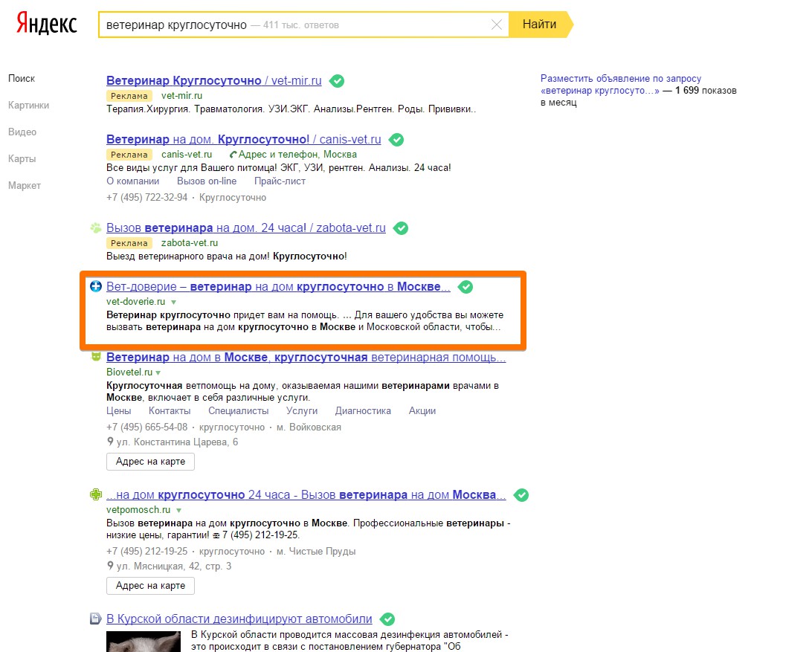Click the map pin icon by ул. Константина Царева
Image resolution: width=812 pixels, height=652 pixels.
coord(110,442)
